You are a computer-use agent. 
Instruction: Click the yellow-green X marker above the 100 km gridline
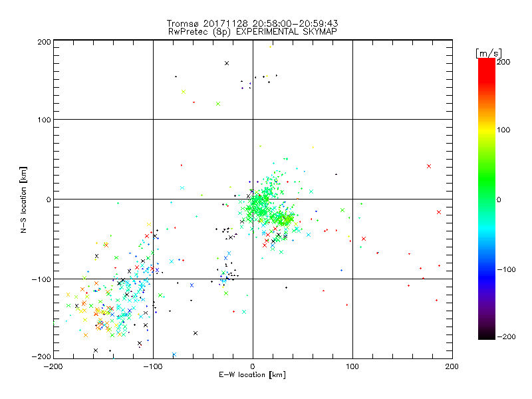coord(184,92)
